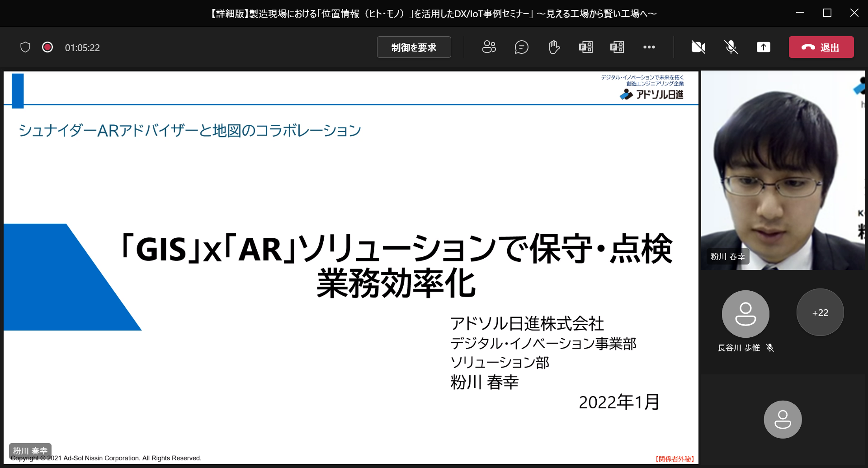The image size is (868, 468).
Task: Open the share content tray
Action: pos(764,47)
